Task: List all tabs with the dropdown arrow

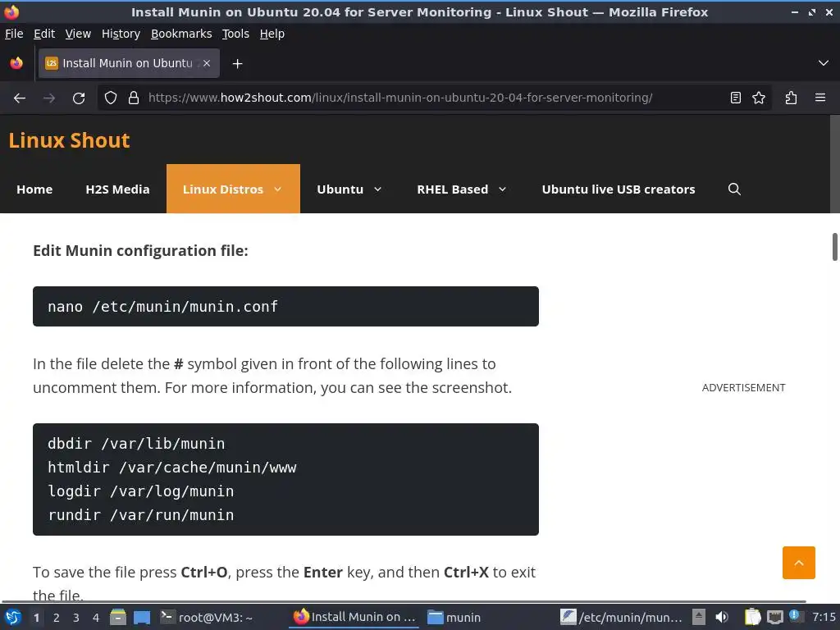Action: [x=824, y=63]
